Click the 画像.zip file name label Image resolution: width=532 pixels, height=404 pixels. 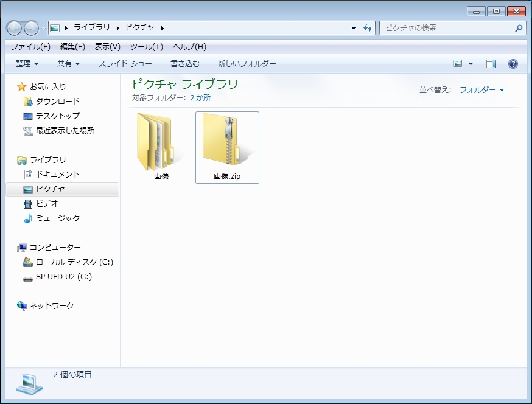(227, 176)
